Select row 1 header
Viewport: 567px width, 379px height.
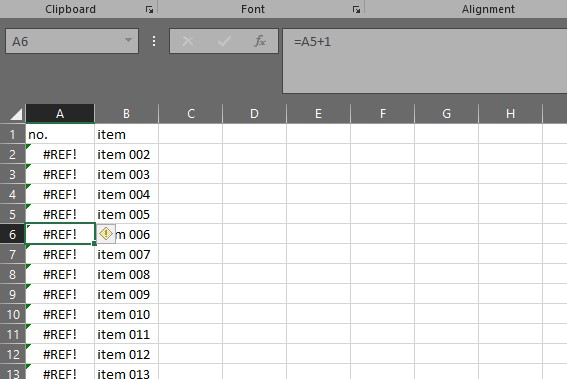pos(12,134)
